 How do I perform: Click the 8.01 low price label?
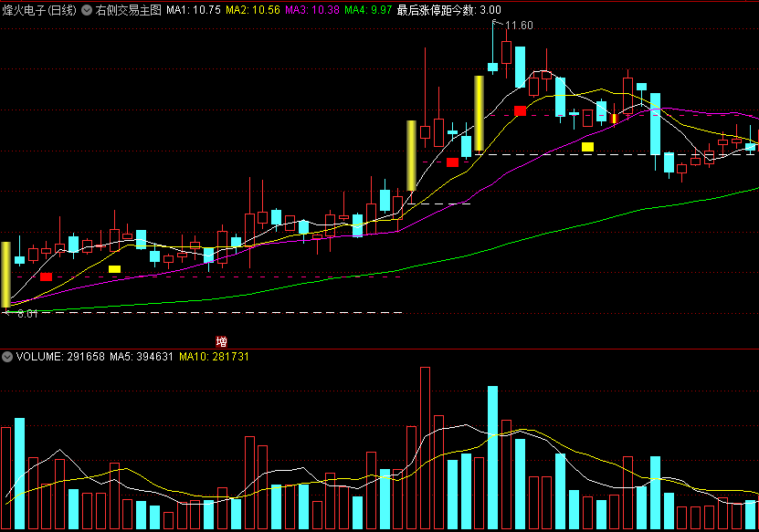point(27,314)
